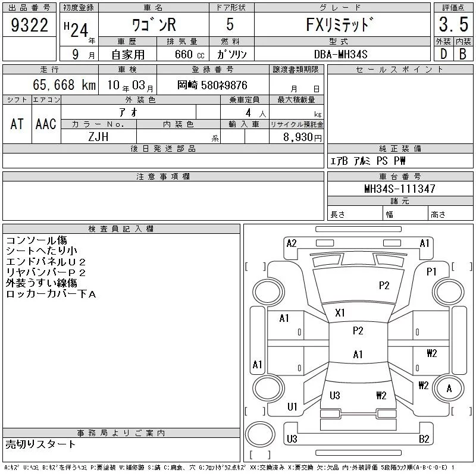Click the U1 damage mark on diagram

pyautogui.click(x=292, y=406)
